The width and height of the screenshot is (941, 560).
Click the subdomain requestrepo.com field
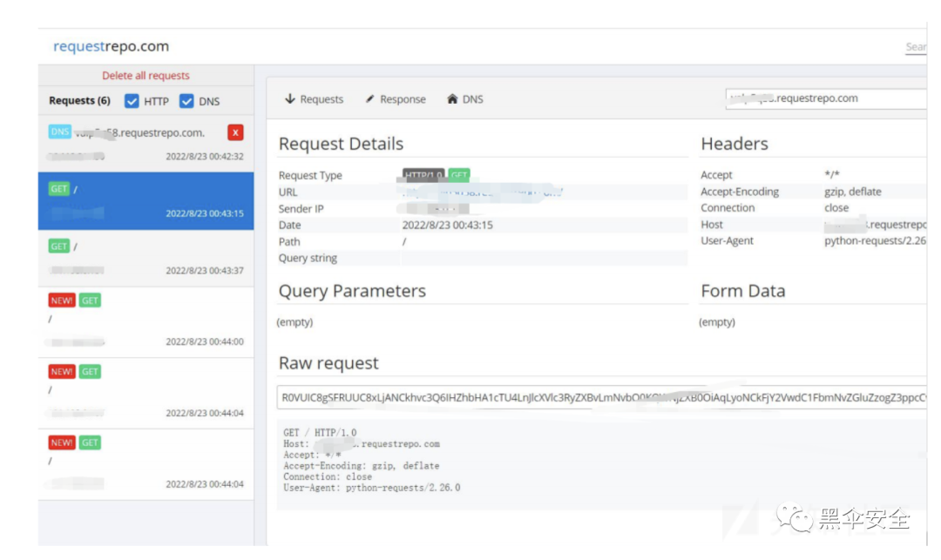click(826, 98)
